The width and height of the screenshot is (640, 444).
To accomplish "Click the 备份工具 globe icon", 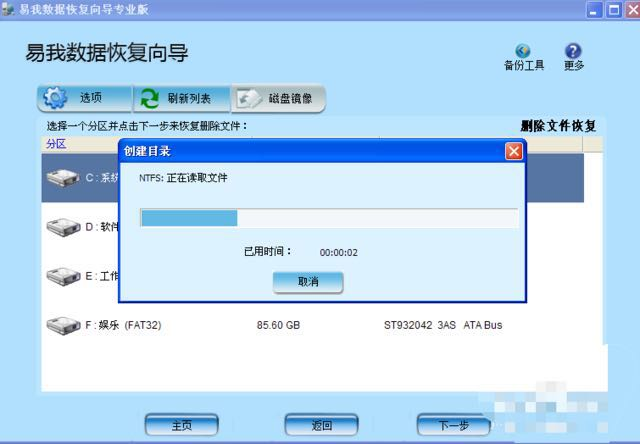I will pos(522,51).
